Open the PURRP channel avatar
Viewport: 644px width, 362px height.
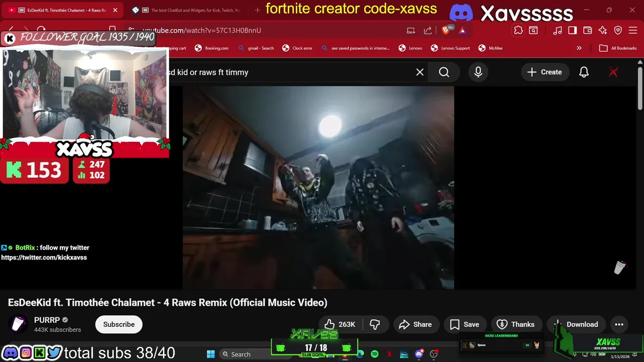(18, 324)
